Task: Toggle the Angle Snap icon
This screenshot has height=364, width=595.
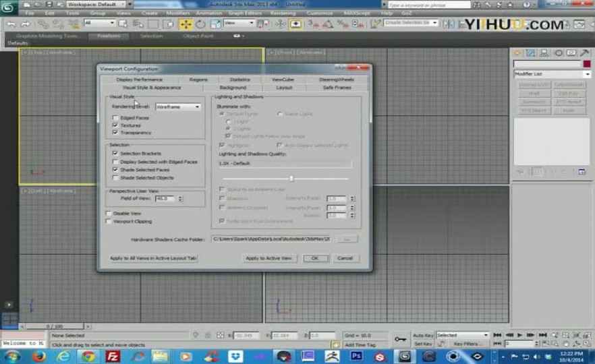Action: 328,24
